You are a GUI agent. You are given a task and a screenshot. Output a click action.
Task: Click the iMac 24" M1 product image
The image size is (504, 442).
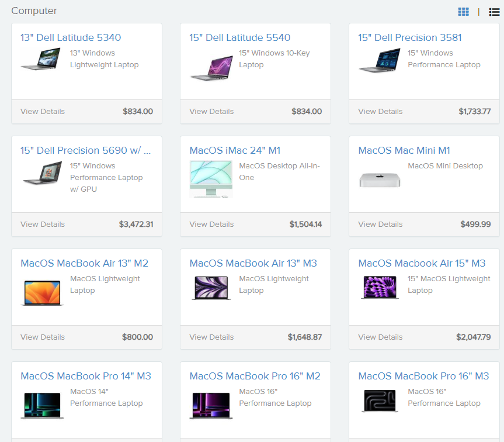(x=211, y=179)
